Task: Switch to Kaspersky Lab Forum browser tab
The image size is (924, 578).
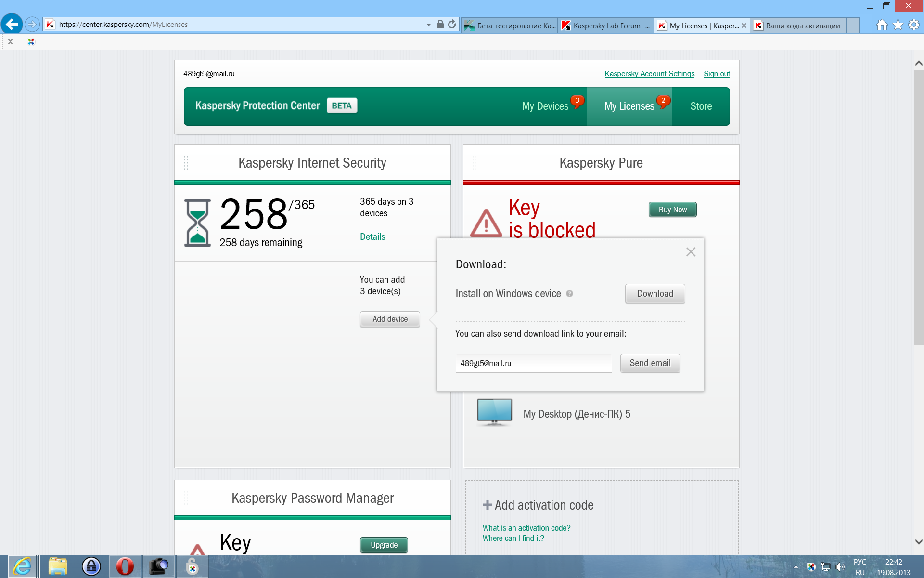Action: click(606, 26)
